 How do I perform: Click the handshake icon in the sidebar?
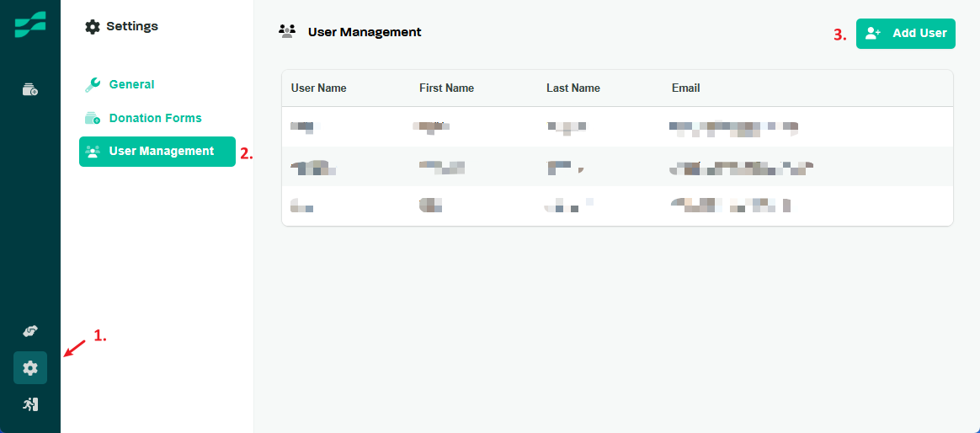(x=30, y=331)
